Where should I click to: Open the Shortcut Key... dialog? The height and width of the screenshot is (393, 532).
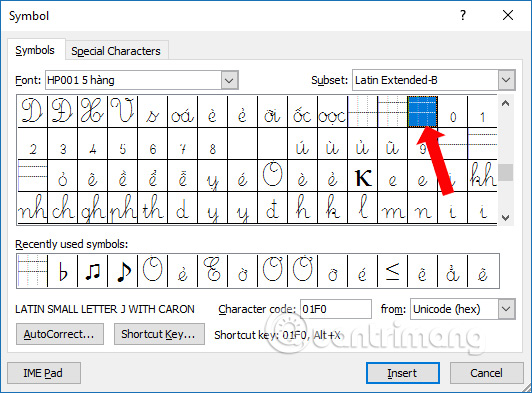pyautogui.click(x=159, y=334)
